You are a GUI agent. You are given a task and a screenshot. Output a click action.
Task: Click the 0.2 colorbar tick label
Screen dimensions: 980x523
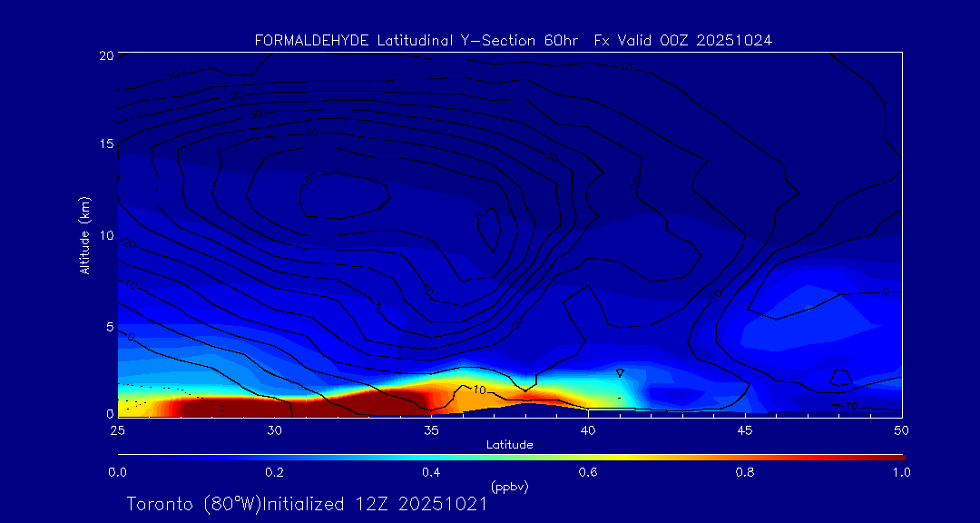pyautogui.click(x=274, y=472)
